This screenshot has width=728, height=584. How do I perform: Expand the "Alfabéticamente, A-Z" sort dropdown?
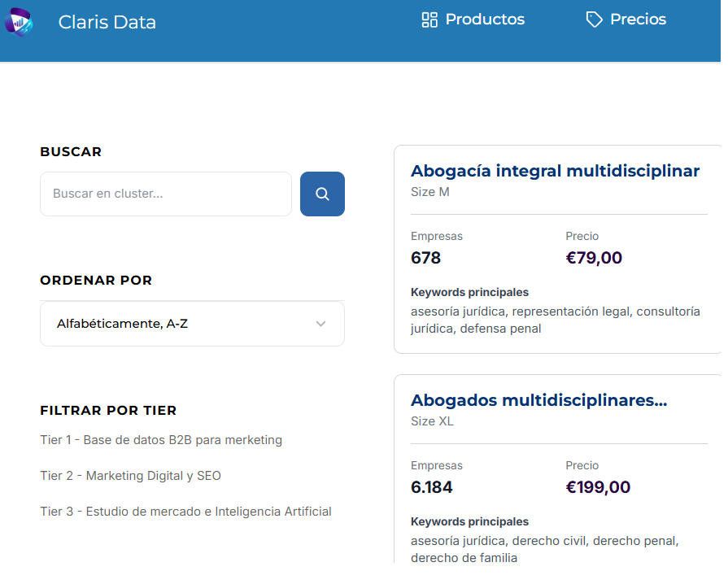pyautogui.click(x=192, y=324)
